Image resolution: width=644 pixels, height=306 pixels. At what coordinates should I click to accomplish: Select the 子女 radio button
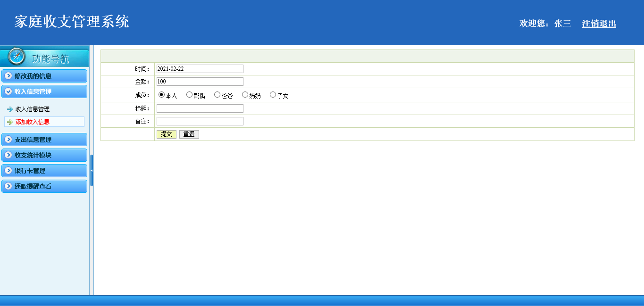273,94
